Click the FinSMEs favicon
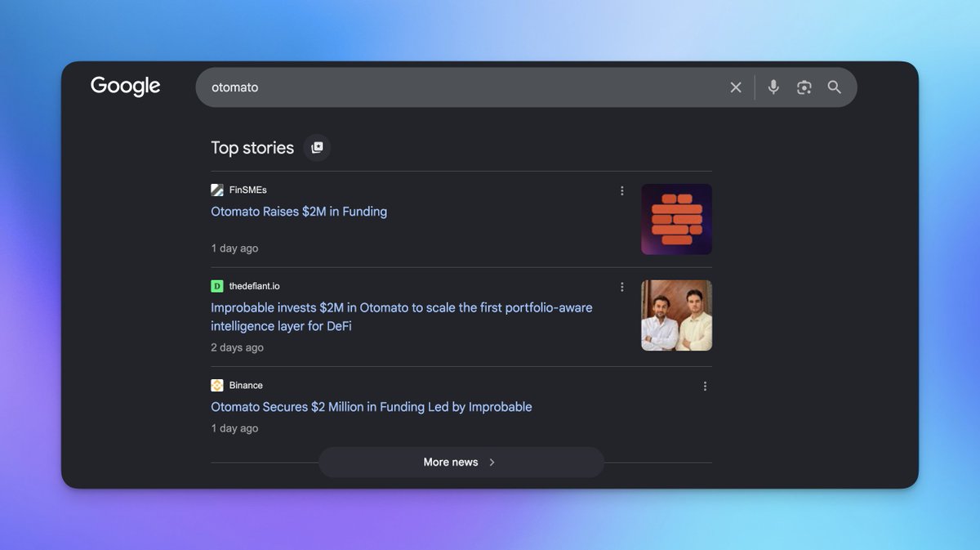The image size is (980, 550). pos(217,190)
